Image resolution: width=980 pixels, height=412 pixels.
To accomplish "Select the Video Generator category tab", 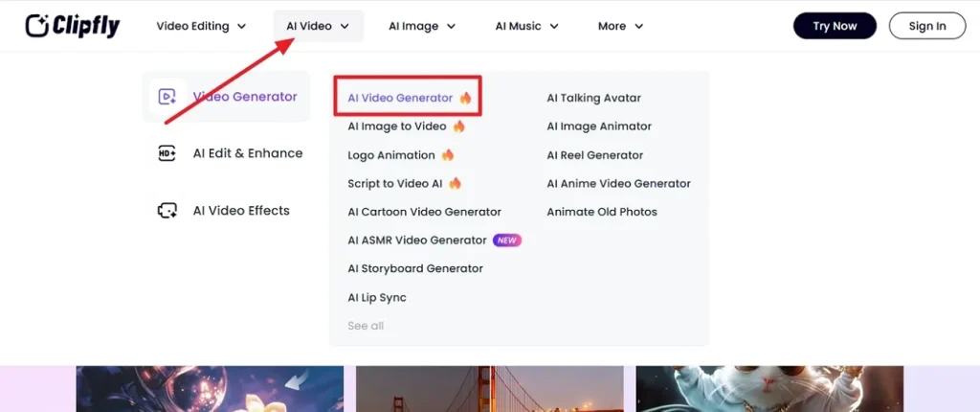I will [226, 97].
